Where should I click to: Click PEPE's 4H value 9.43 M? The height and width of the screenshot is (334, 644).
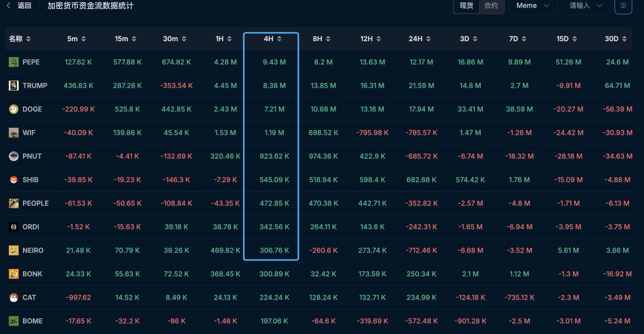[x=274, y=62]
